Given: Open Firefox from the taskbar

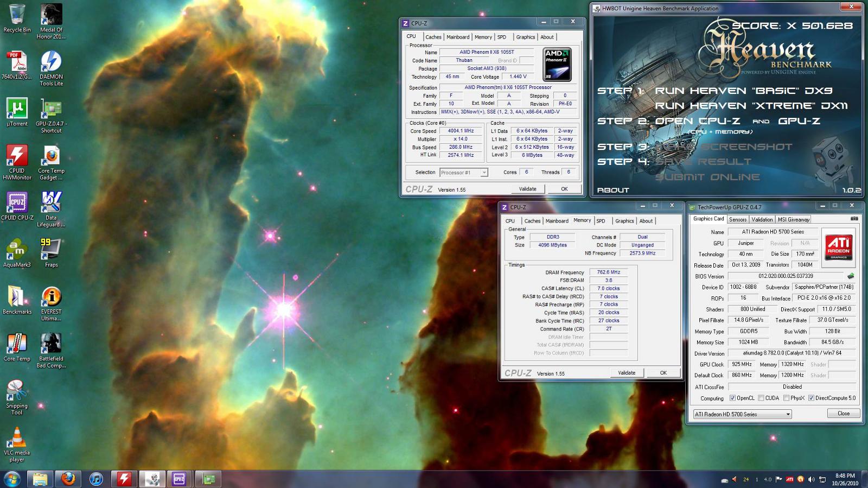Looking at the screenshot, I should click(68, 479).
